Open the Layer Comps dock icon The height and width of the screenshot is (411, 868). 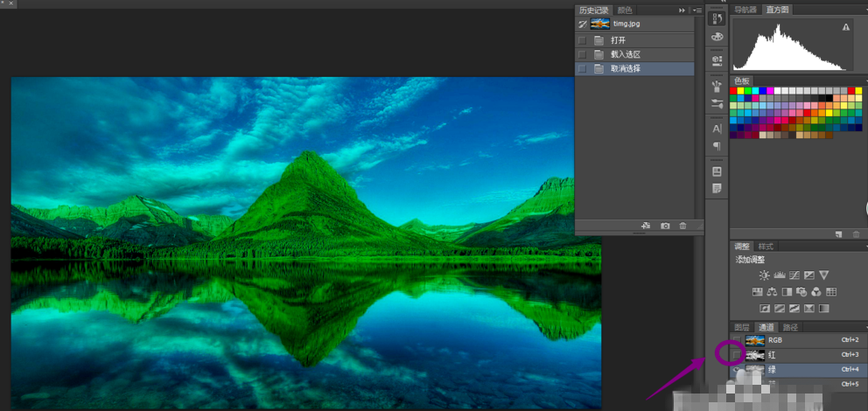tap(717, 171)
